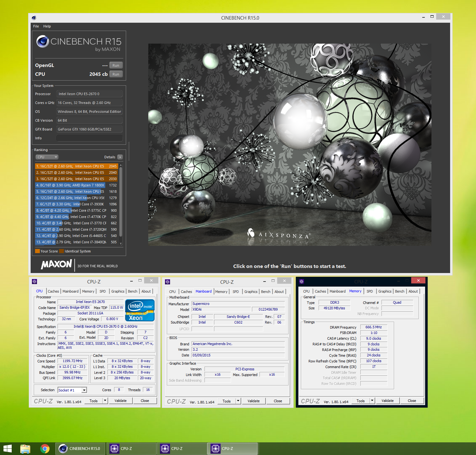Click middle CPU-Z window title icon
This screenshot has width=476, height=455.
pyautogui.click(x=168, y=282)
